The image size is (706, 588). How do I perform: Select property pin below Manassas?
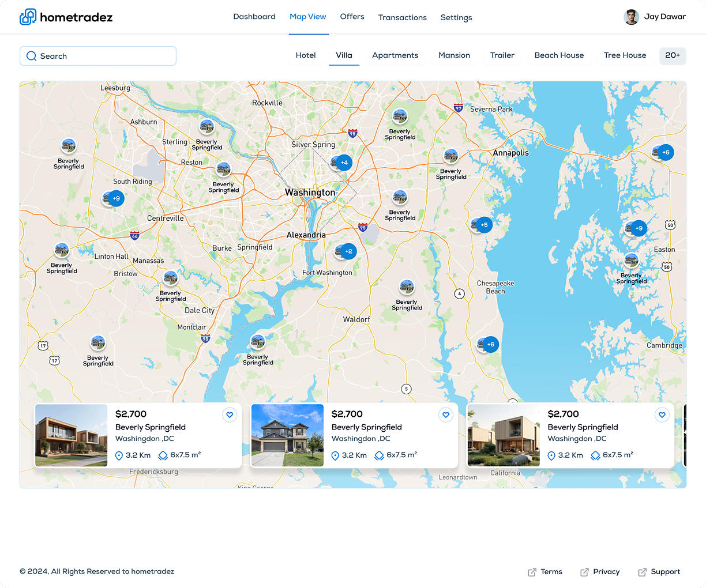pyautogui.click(x=170, y=278)
